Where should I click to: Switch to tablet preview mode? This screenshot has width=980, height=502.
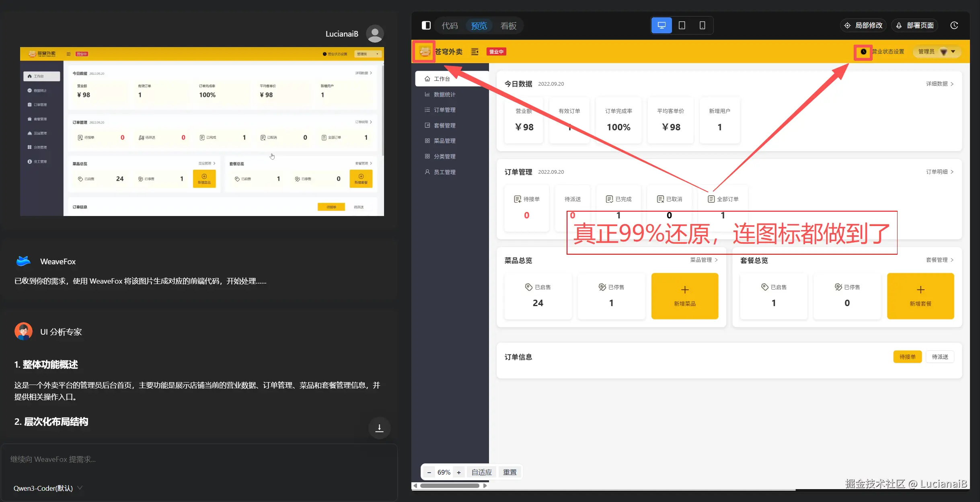click(682, 25)
